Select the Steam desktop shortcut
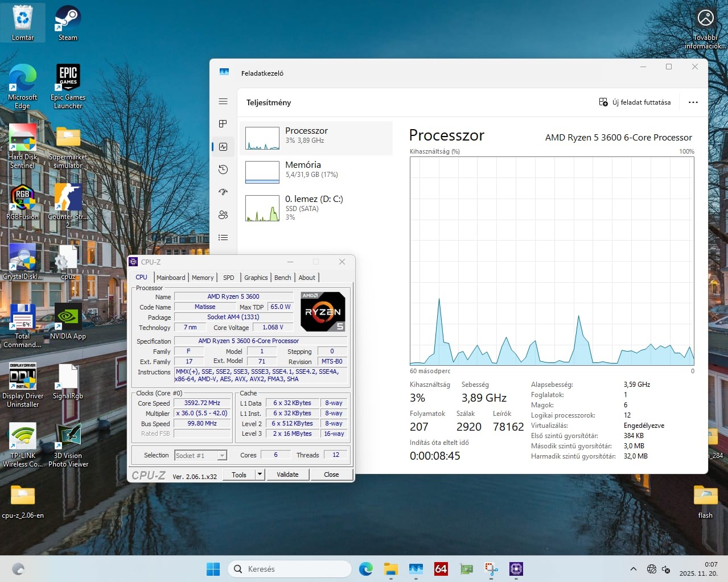The image size is (728, 582). pos(68,23)
